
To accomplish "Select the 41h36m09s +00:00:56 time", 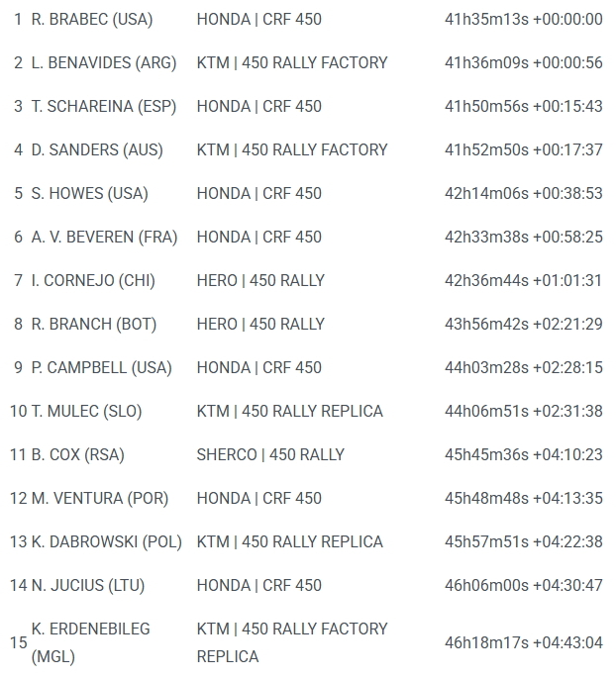I will coord(524,62).
